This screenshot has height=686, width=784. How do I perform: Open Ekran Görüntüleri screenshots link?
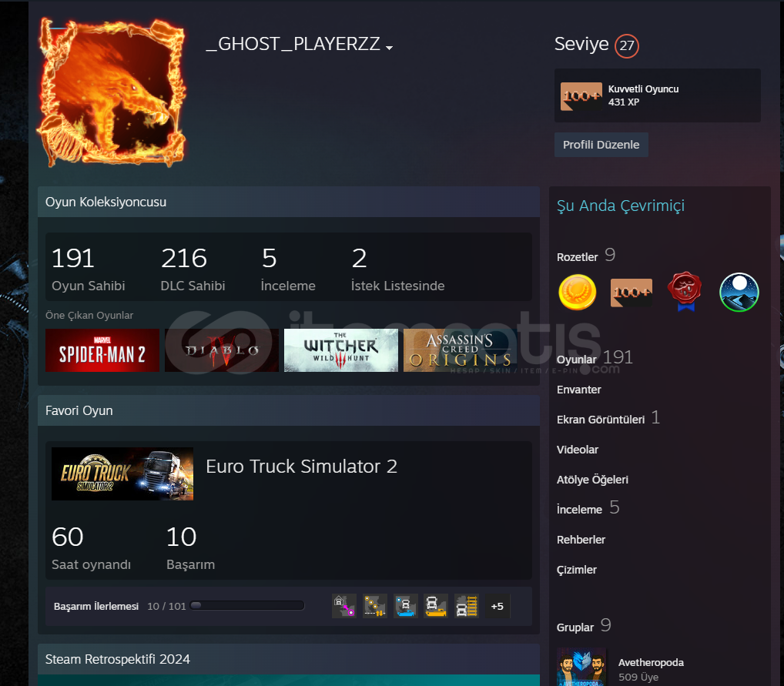[x=601, y=420]
